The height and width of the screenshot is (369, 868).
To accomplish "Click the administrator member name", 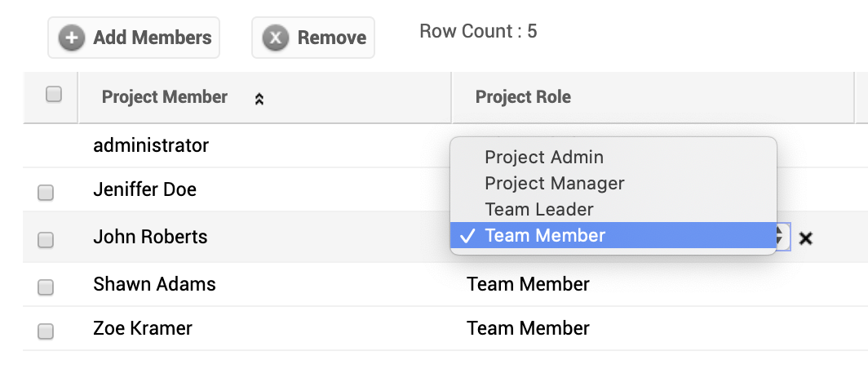I will 151,145.
